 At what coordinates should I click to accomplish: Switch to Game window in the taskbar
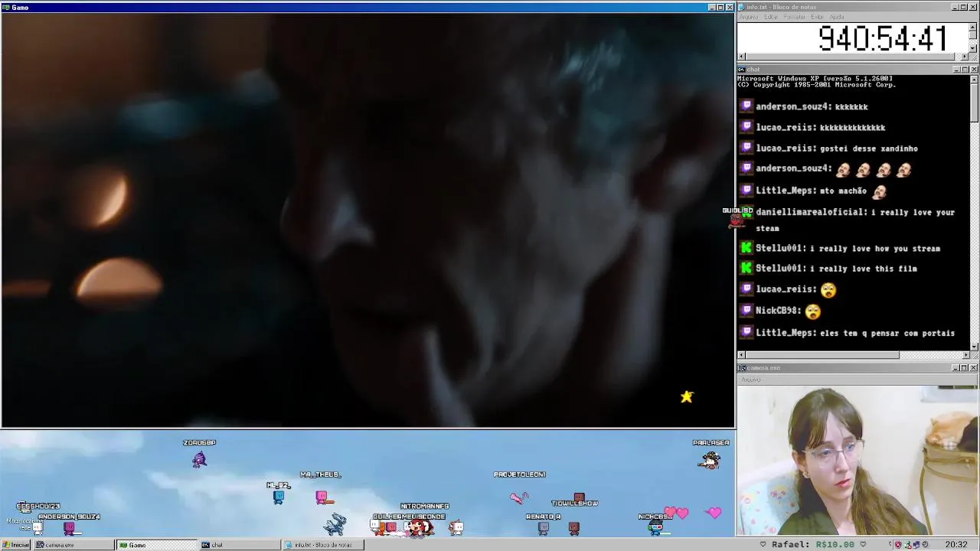156,545
